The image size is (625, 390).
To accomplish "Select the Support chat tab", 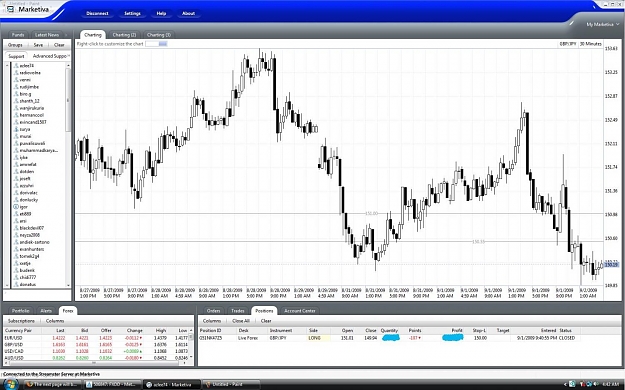I will pyautogui.click(x=16, y=56).
